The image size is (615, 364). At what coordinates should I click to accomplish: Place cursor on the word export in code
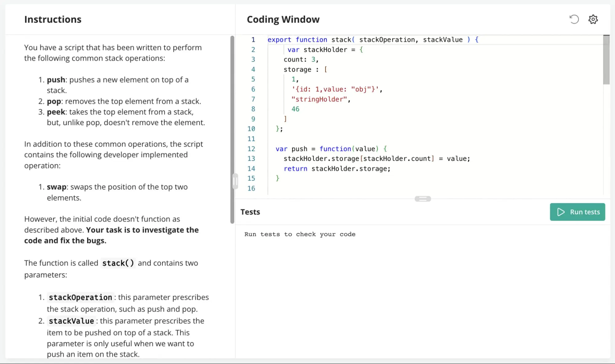[279, 40]
